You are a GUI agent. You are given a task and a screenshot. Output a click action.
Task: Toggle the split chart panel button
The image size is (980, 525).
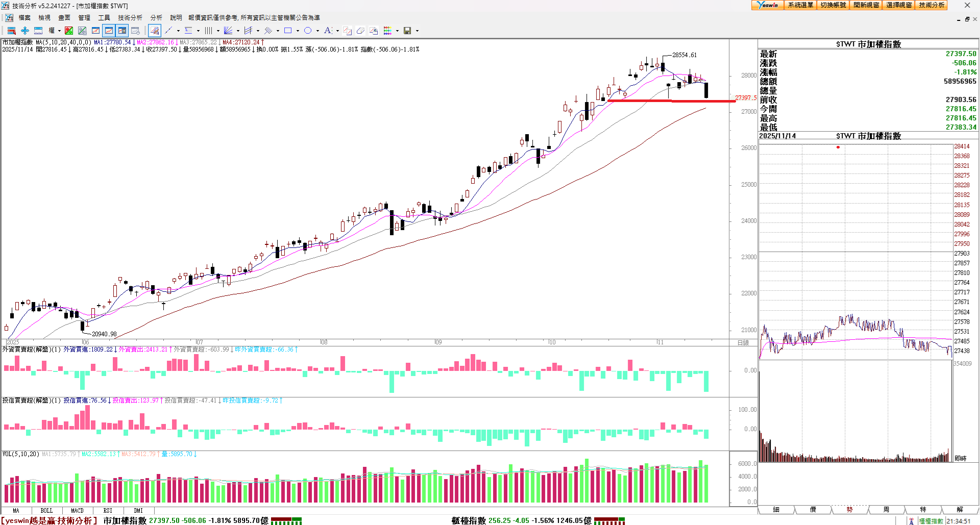122,31
